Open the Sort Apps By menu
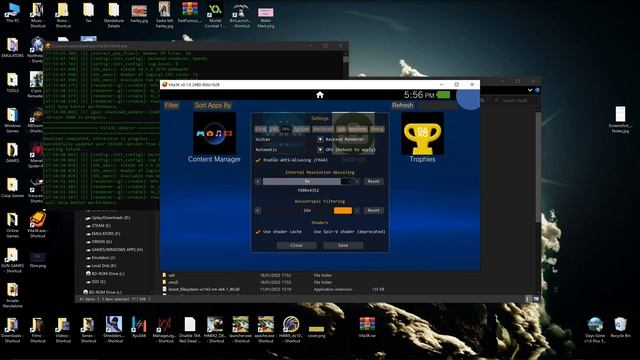640x360 pixels. pos(213,105)
